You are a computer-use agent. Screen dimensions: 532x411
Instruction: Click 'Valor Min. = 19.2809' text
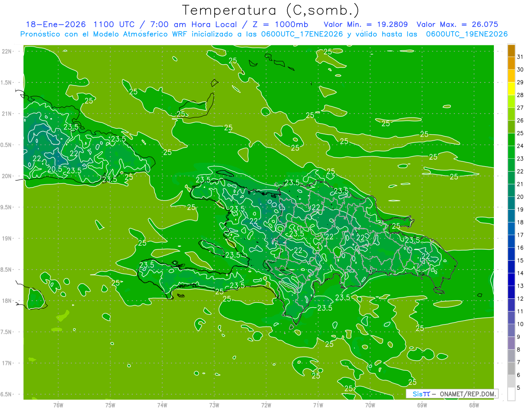pos(366,24)
